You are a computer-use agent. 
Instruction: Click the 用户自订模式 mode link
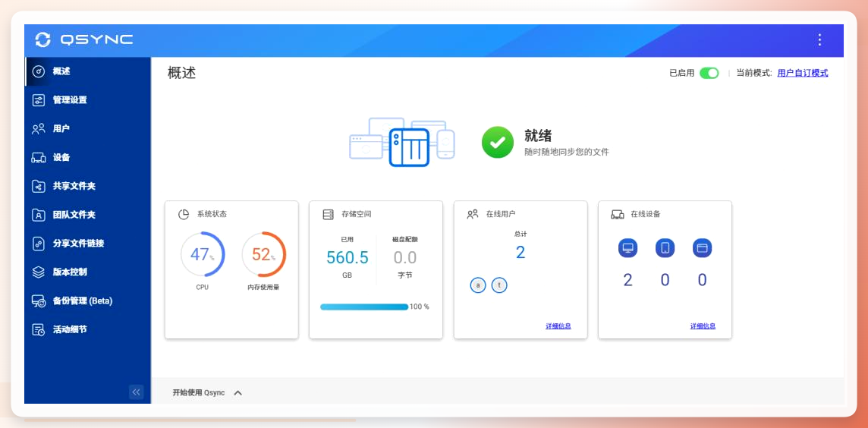click(803, 73)
